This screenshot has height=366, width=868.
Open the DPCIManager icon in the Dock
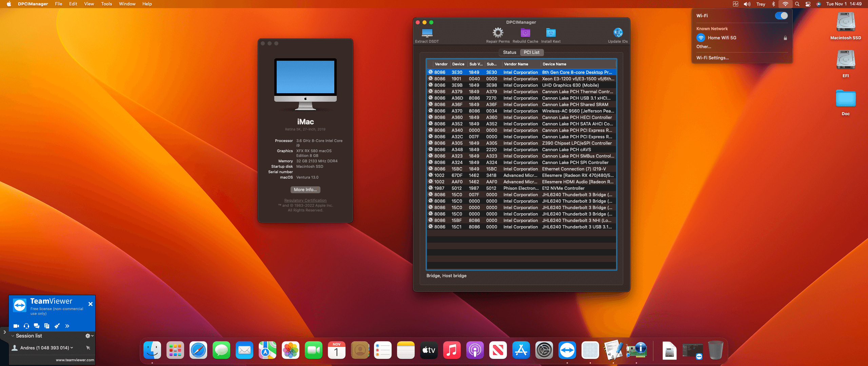point(636,350)
